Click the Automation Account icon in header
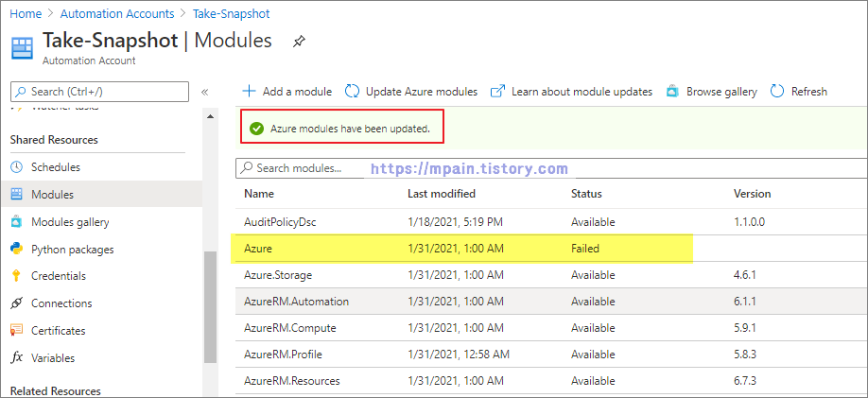 22,47
